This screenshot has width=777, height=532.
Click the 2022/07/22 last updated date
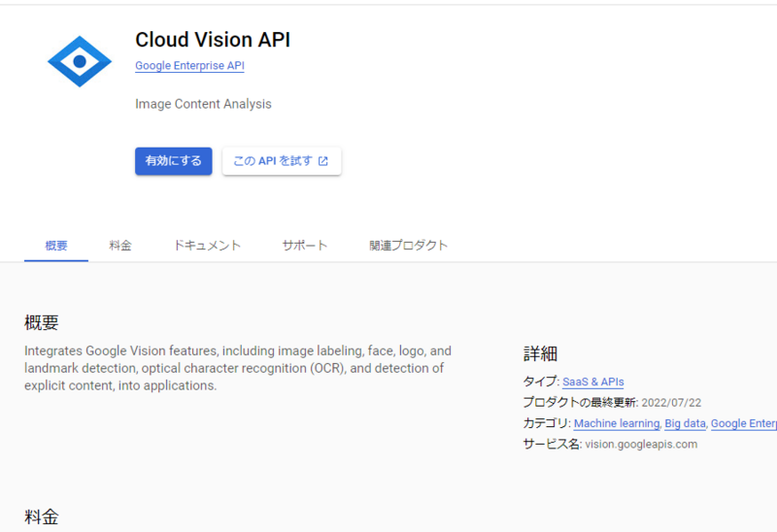point(671,403)
